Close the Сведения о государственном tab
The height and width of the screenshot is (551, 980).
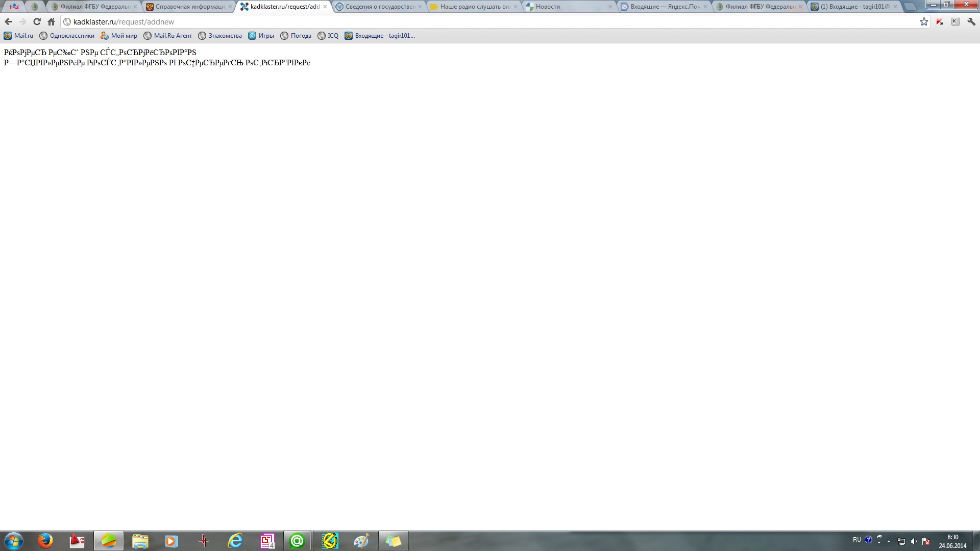click(x=420, y=7)
